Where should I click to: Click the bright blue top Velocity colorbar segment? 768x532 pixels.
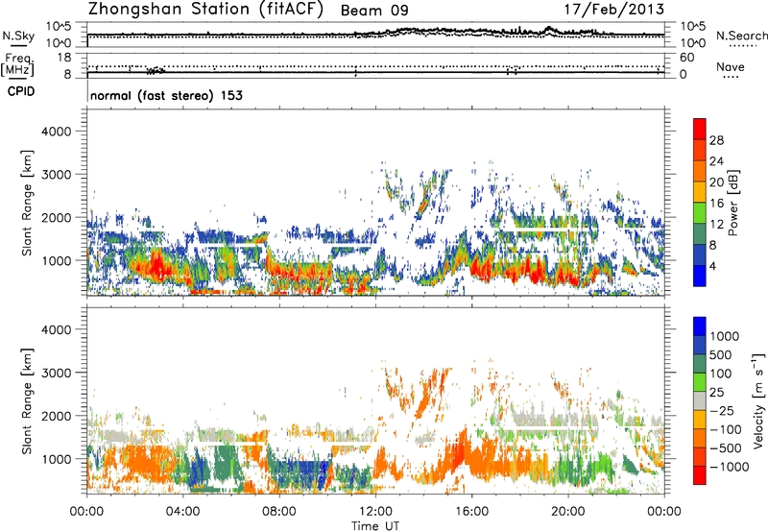[700, 326]
